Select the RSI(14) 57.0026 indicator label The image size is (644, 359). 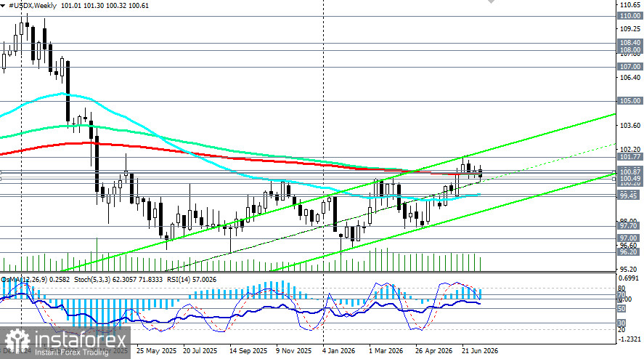tap(192, 280)
